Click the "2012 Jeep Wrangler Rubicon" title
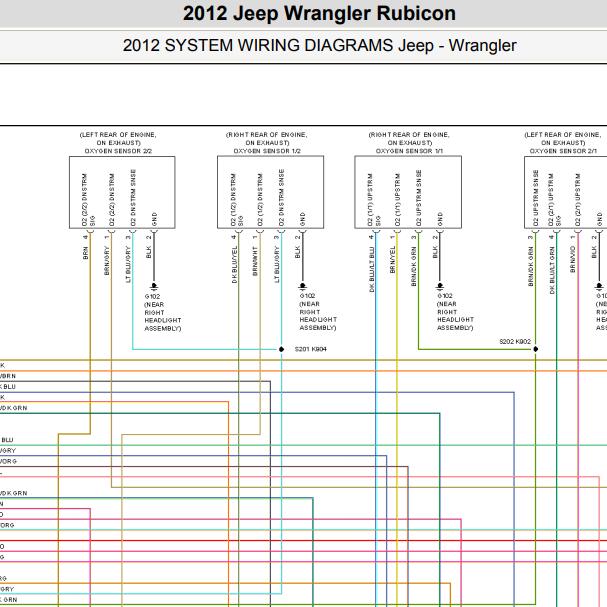Image resolution: width=607 pixels, height=607 pixels. pyautogui.click(x=319, y=14)
